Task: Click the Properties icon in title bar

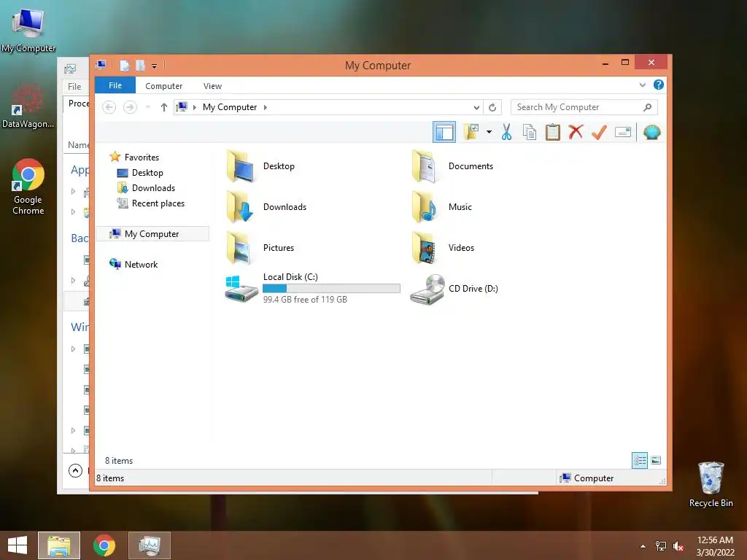Action: [x=124, y=66]
